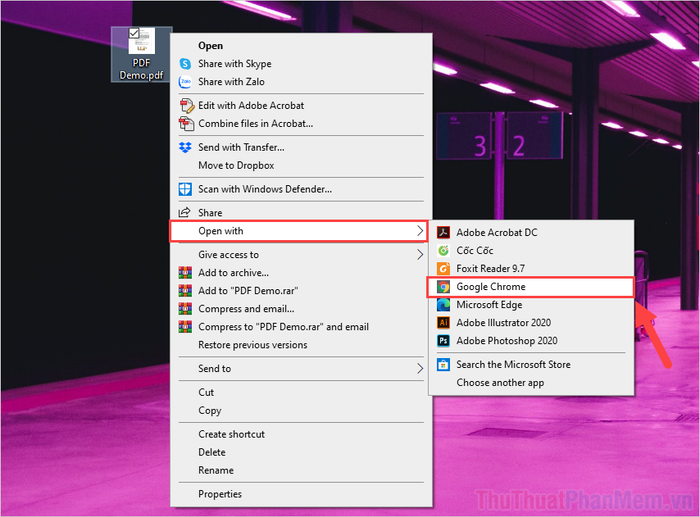This screenshot has width=700, height=517.
Task: Open file with Google Chrome
Action: click(530, 287)
